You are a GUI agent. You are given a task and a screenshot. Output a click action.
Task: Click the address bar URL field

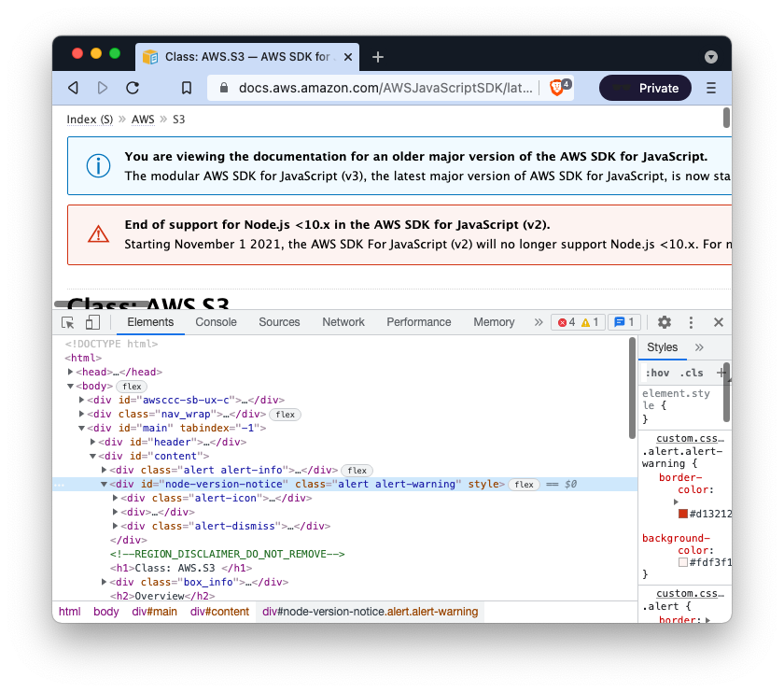(x=385, y=88)
